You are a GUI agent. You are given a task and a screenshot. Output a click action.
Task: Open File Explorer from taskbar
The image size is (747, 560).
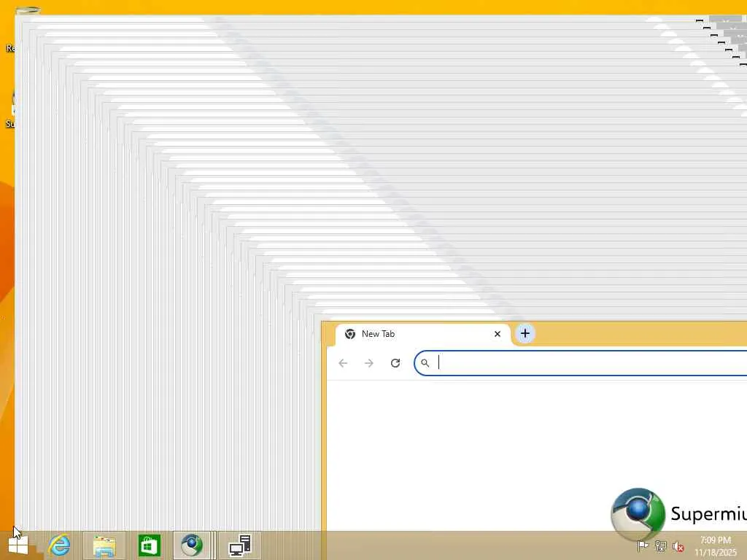coord(104,545)
